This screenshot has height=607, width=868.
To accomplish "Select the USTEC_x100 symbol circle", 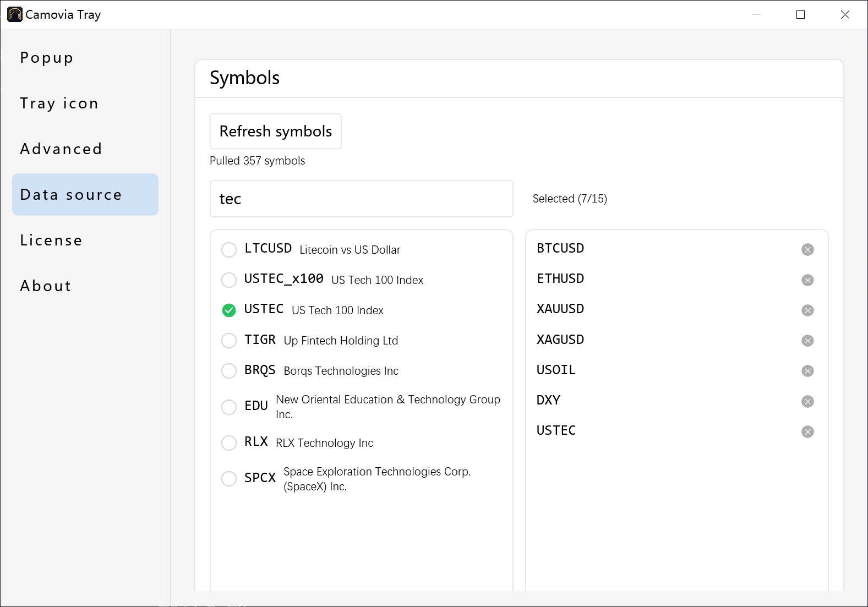I will (x=229, y=280).
